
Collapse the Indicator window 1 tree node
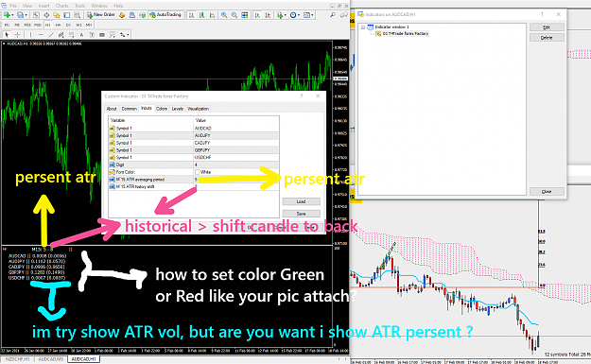pos(363,27)
